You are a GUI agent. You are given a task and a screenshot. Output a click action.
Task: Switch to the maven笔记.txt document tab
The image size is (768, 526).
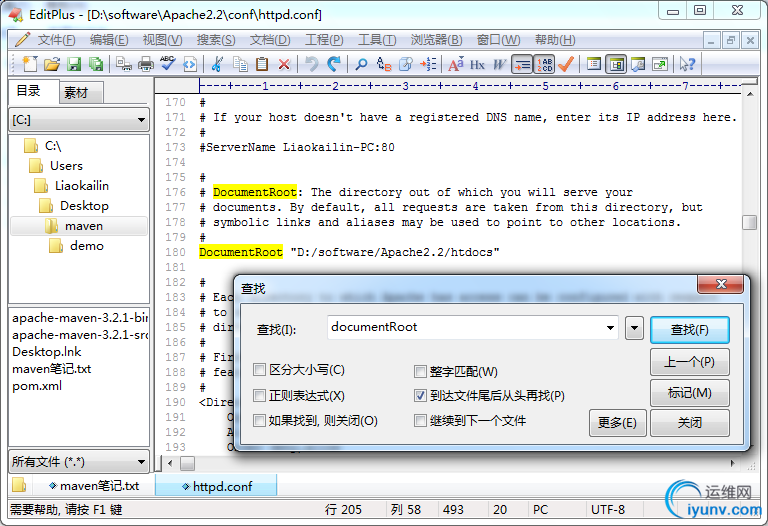[94, 486]
